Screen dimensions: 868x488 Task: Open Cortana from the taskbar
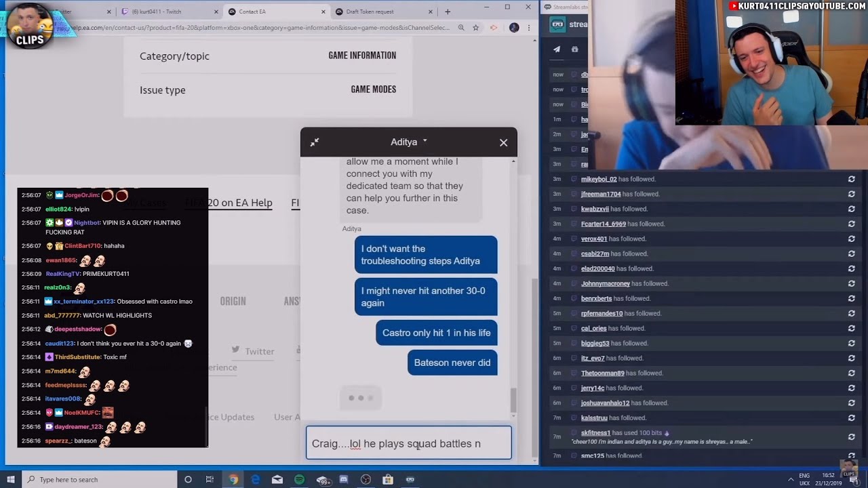point(188,479)
